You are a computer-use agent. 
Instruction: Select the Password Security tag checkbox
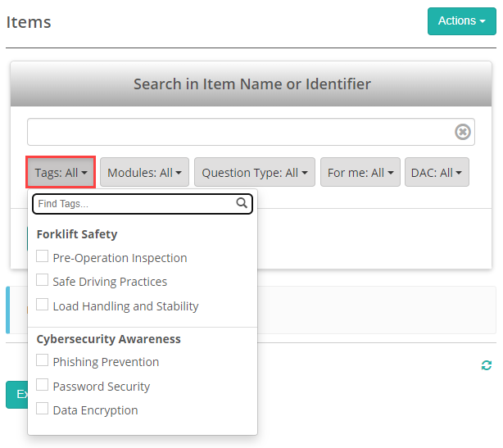(43, 386)
